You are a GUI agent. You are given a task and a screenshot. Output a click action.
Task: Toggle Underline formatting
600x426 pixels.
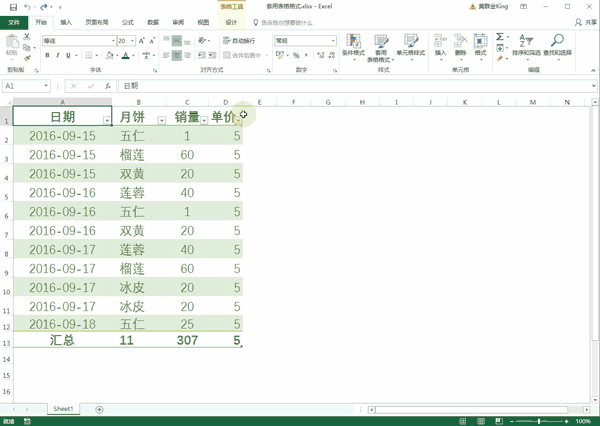[71, 56]
